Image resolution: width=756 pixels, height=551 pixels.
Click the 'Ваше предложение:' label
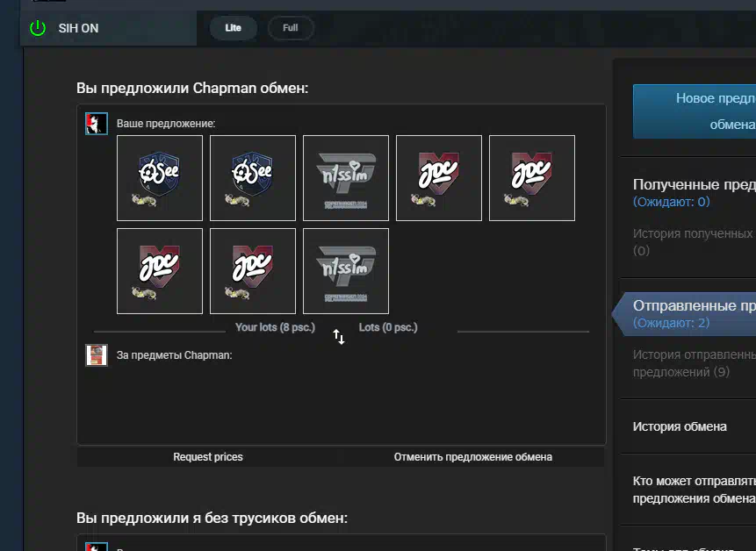click(166, 124)
